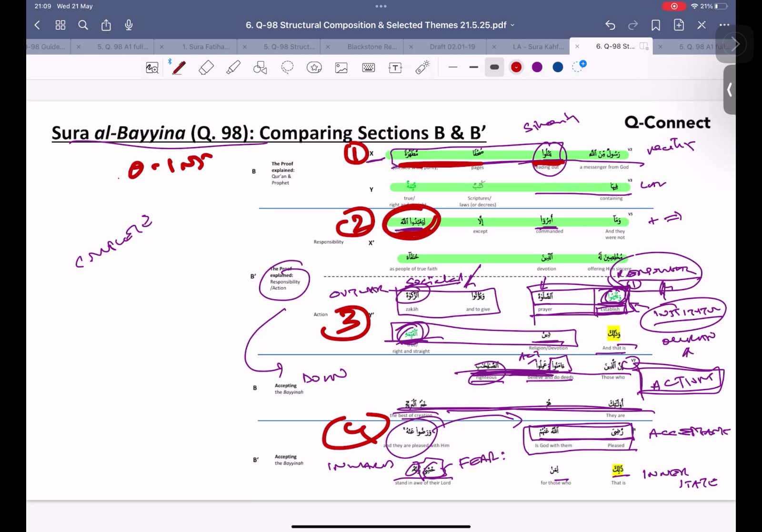Select the Laser pointer tool

(422, 67)
